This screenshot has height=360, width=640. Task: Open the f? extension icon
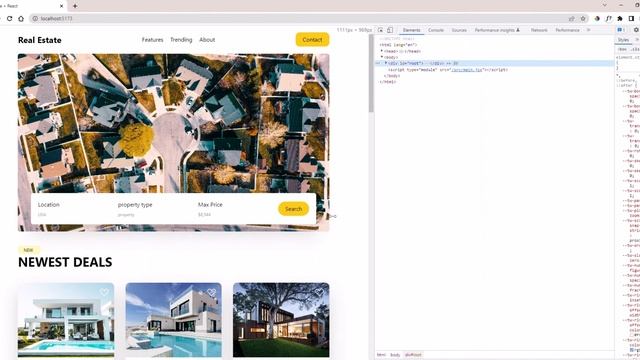(x=609, y=18)
